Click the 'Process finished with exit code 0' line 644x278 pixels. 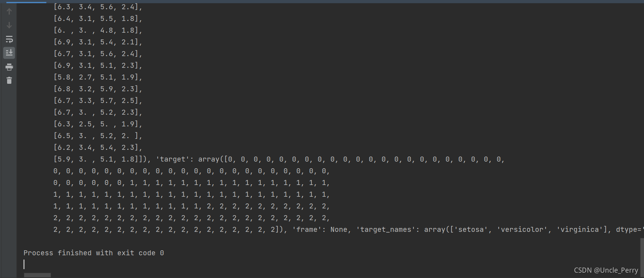tap(94, 253)
